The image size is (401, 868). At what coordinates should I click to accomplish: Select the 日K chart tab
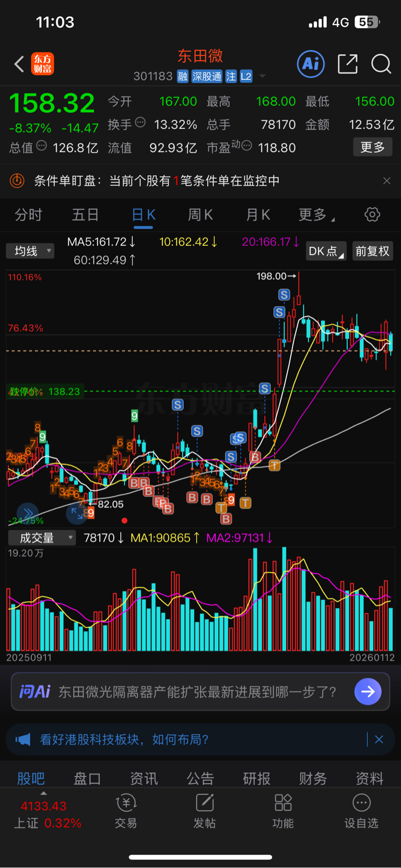(143, 215)
